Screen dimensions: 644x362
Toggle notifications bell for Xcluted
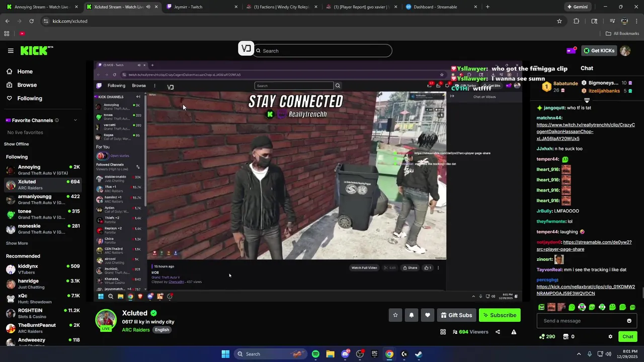[412, 315]
